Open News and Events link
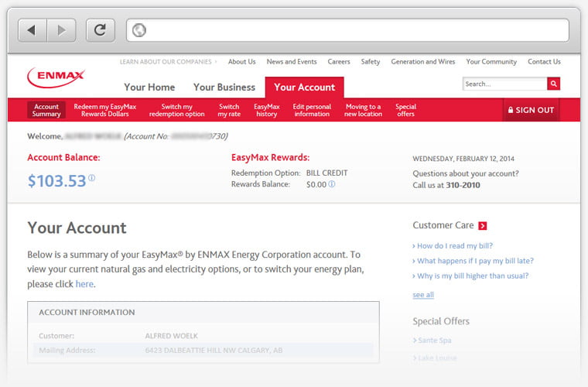 tap(292, 62)
